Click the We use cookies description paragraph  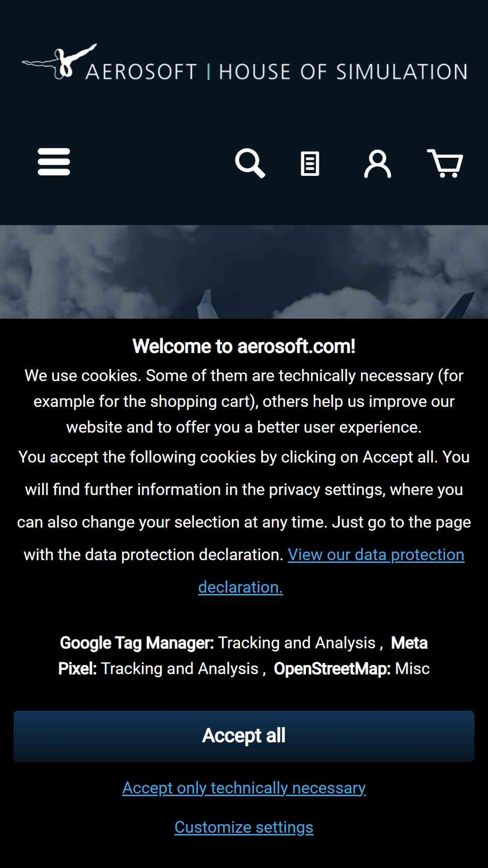pyautogui.click(x=244, y=401)
